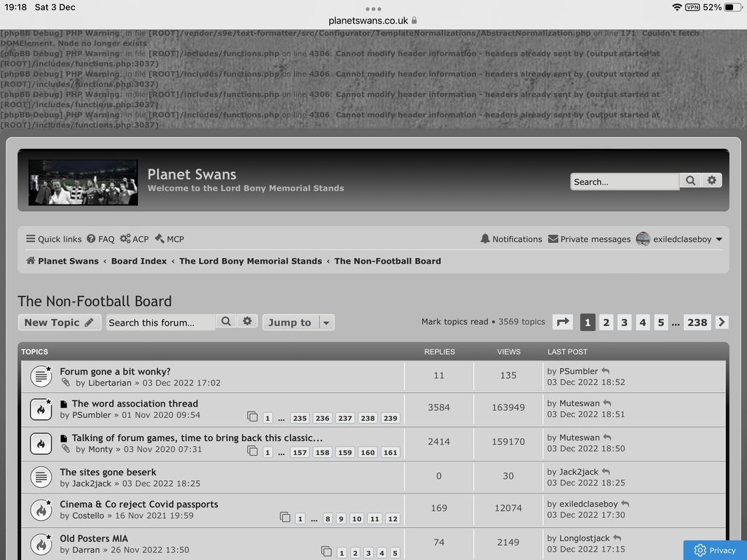Open Forum gone a bit wonky? topic
This screenshot has width=747, height=560.
115,372
